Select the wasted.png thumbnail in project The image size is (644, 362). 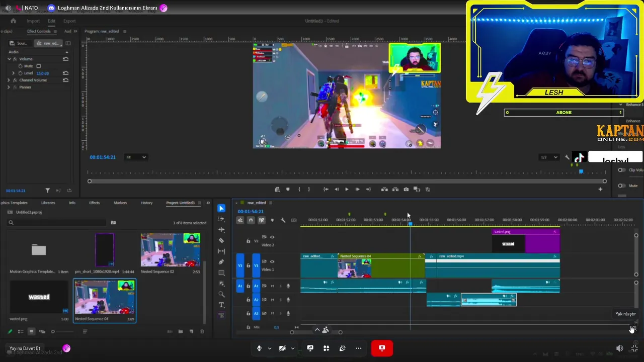pos(39,297)
